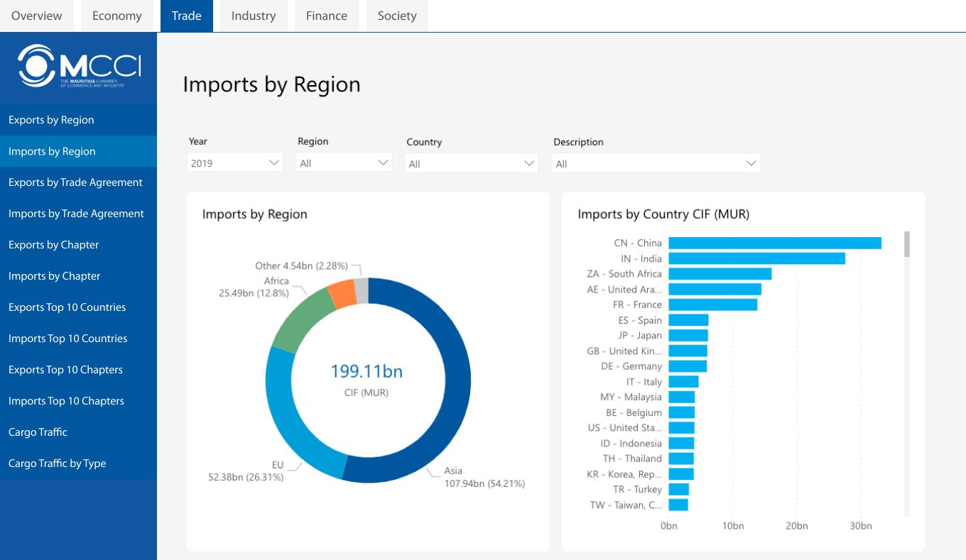
Task: Expand the Description filter dropdown
Action: [x=656, y=164]
